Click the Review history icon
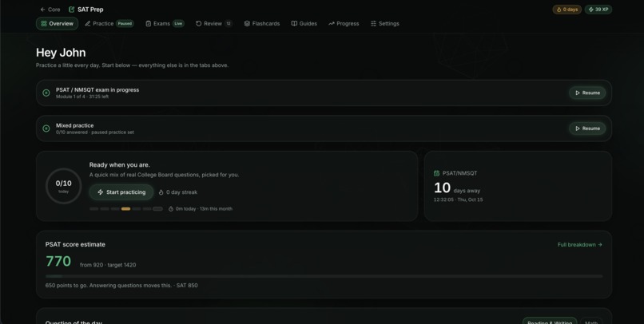The image size is (644, 324). tap(198, 23)
